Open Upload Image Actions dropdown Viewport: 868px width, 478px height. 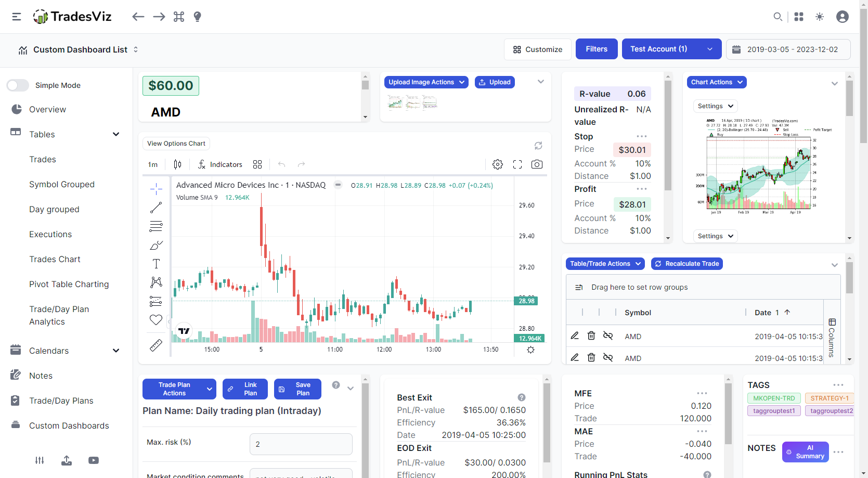point(426,82)
